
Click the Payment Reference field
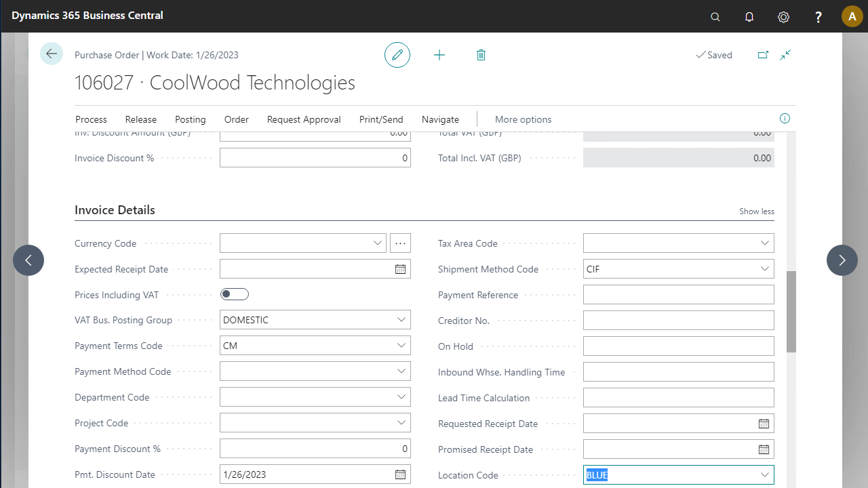pos(679,295)
